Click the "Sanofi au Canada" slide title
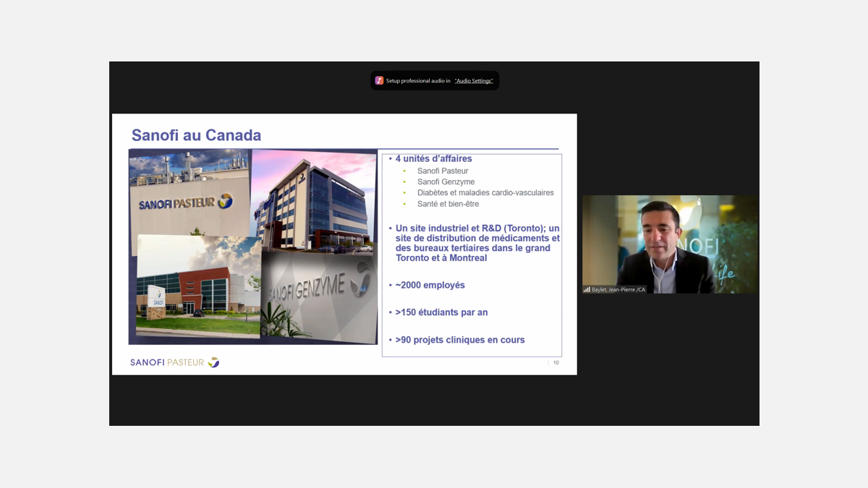The height and width of the screenshot is (488, 868). (x=196, y=135)
